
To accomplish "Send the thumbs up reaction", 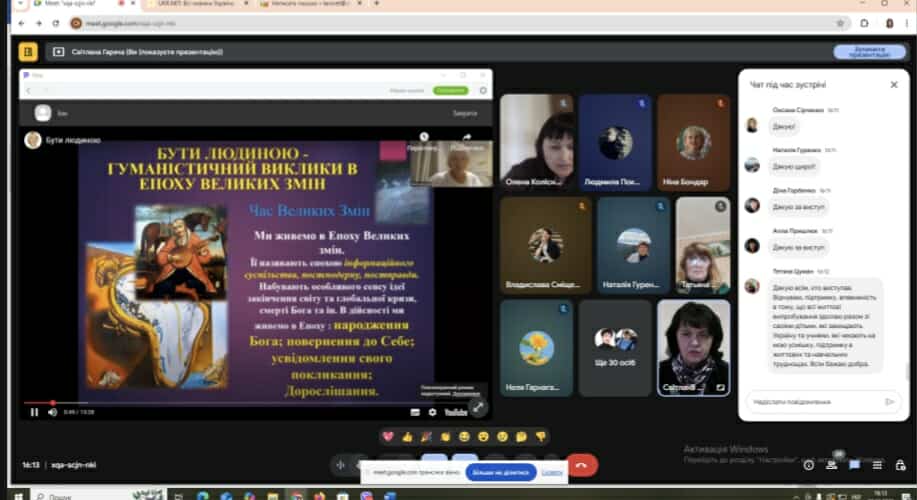I will (407, 436).
